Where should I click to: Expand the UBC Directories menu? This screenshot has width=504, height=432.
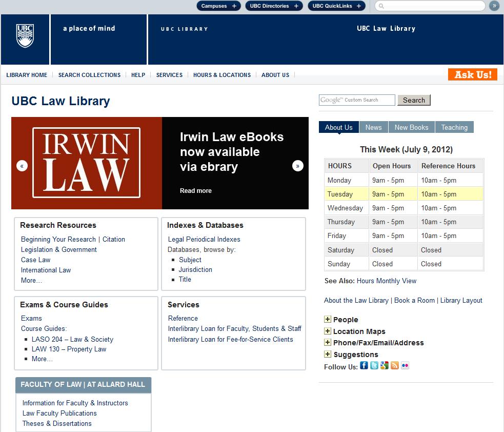(274, 6)
